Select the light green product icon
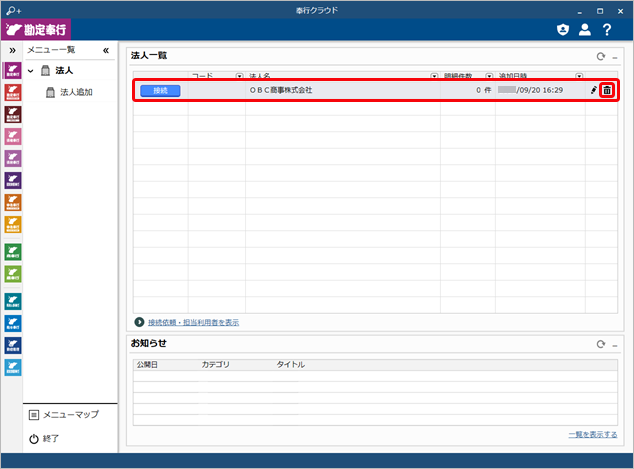Image resolution: width=634 pixels, height=469 pixels. click(13, 274)
